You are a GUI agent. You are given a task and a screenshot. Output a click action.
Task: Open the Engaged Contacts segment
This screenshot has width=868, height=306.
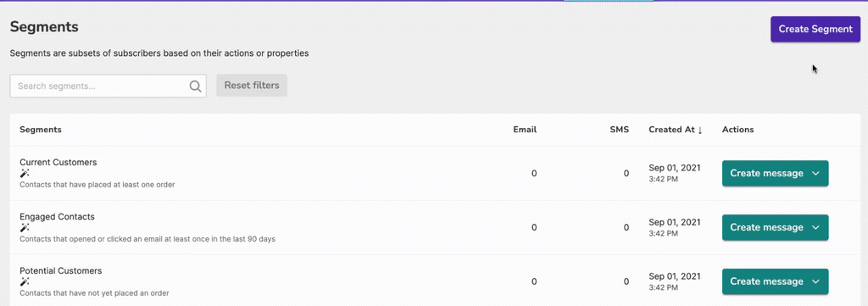tap(57, 216)
